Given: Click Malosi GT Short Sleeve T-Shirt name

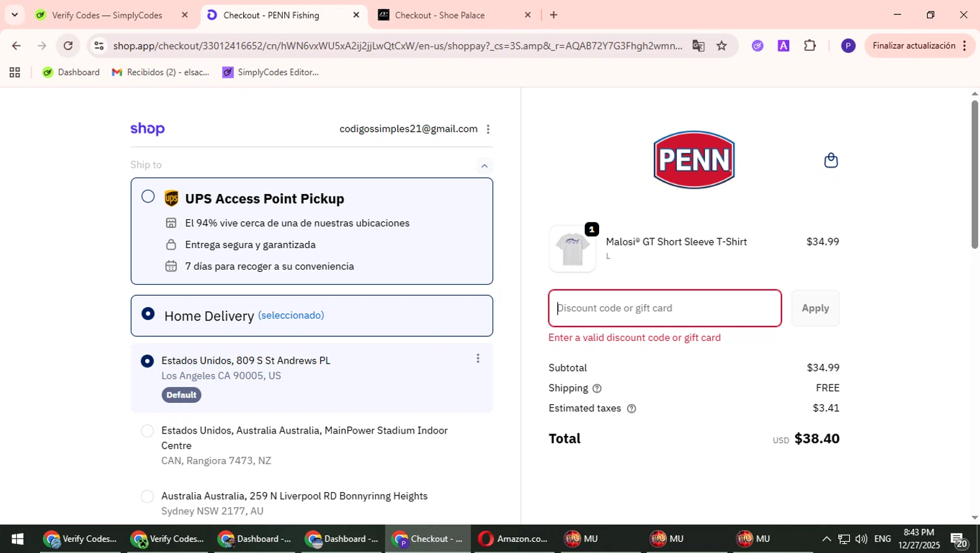Looking at the screenshot, I should (676, 242).
